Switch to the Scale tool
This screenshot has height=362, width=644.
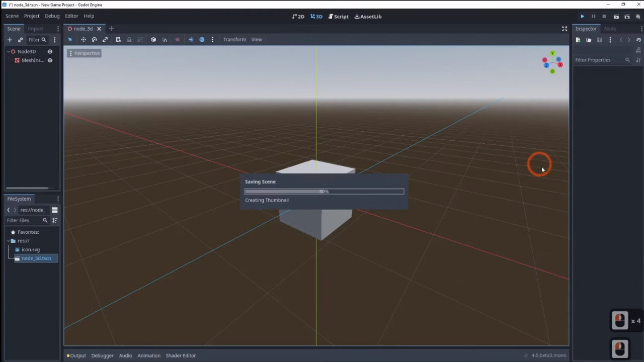tap(105, 39)
